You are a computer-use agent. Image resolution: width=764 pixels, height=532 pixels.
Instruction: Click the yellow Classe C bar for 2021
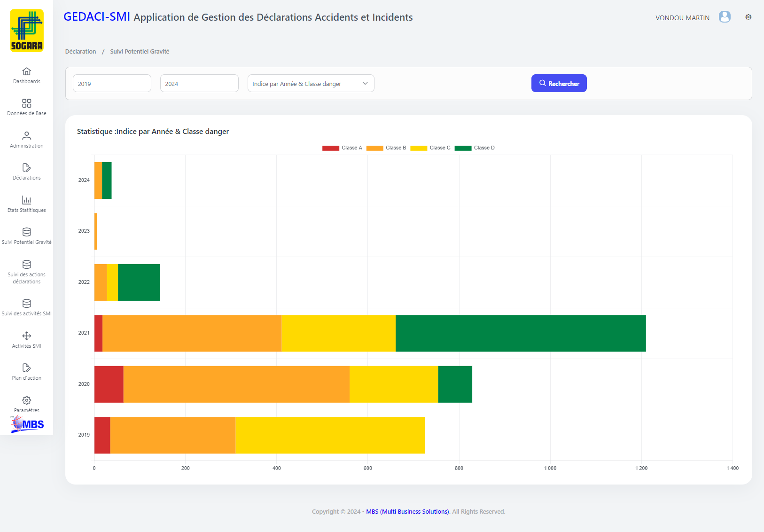pos(338,333)
